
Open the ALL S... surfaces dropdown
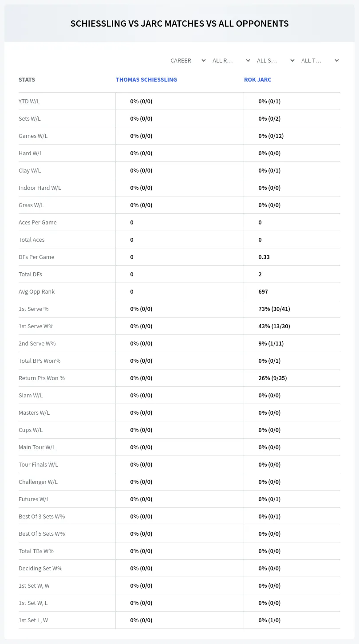(x=276, y=60)
